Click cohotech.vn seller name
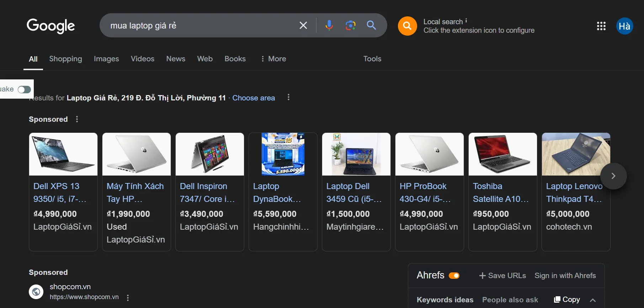This screenshot has width=644, height=308. click(569, 227)
